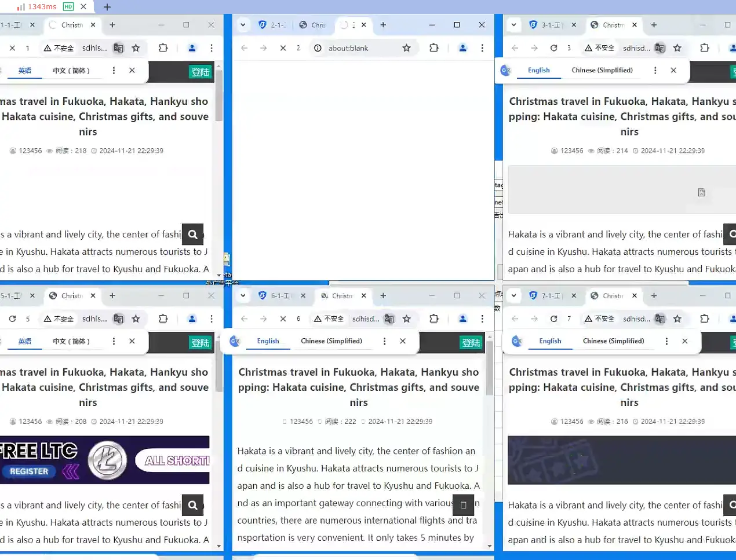Open Extensions puzzle icon in about:blank window
The width and height of the screenshot is (736, 560).
tap(433, 48)
